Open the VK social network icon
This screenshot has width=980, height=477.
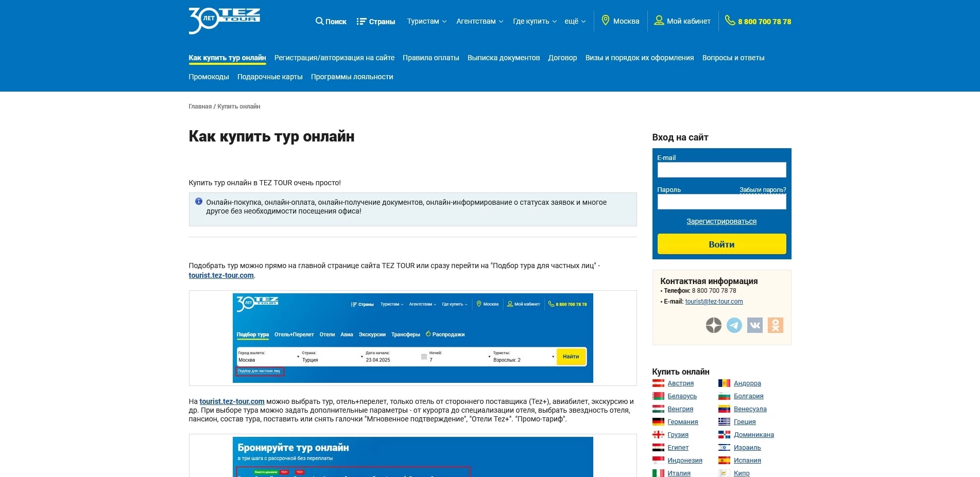[754, 325]
